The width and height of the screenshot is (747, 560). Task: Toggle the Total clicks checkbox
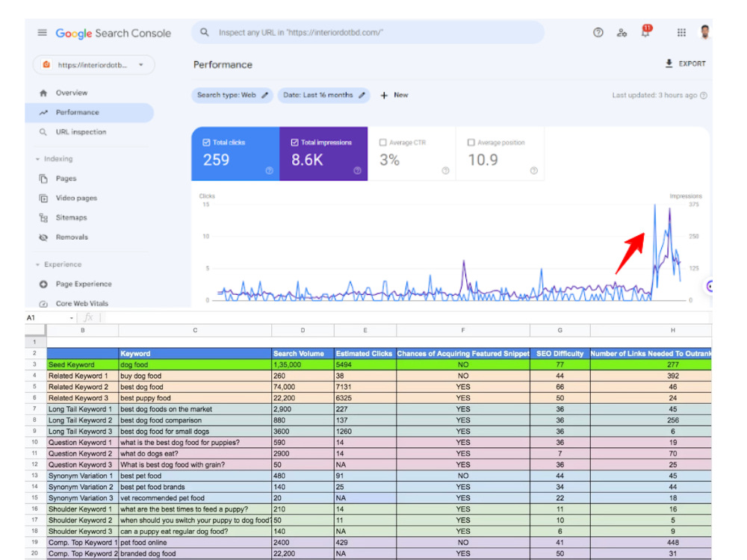tap(206, 143)
